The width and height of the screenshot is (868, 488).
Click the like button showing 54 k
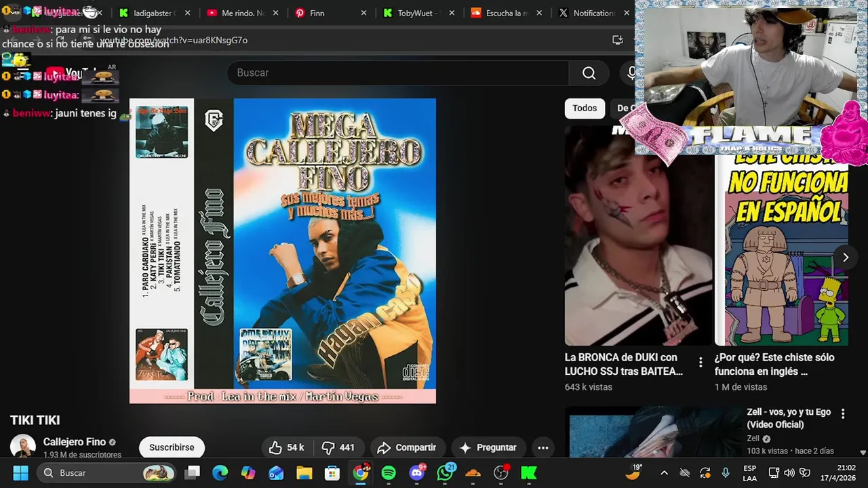point(286,447)
